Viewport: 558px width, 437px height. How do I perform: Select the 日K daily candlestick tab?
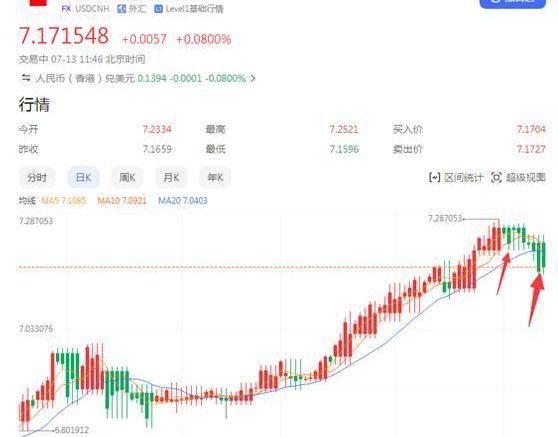coord(83,177)
